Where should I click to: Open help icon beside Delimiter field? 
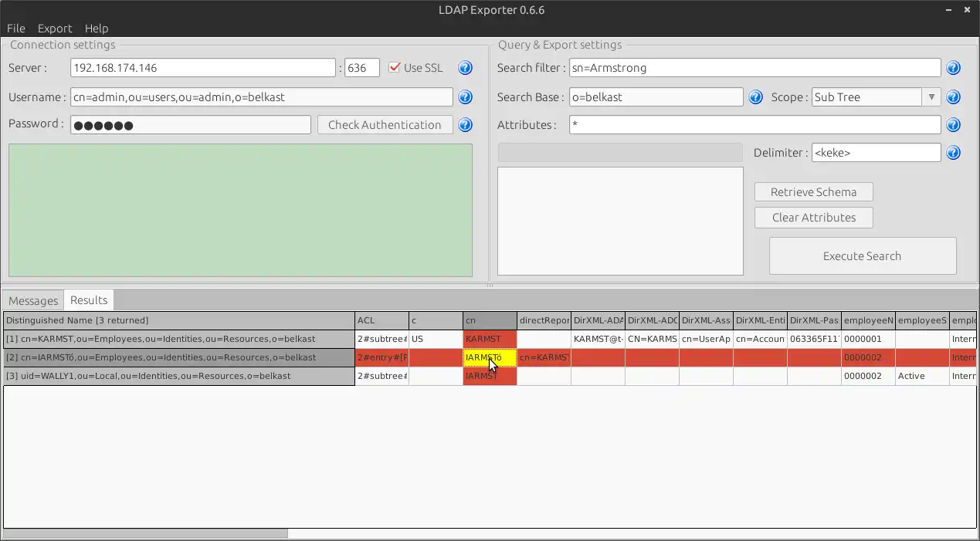click(953, 153)
